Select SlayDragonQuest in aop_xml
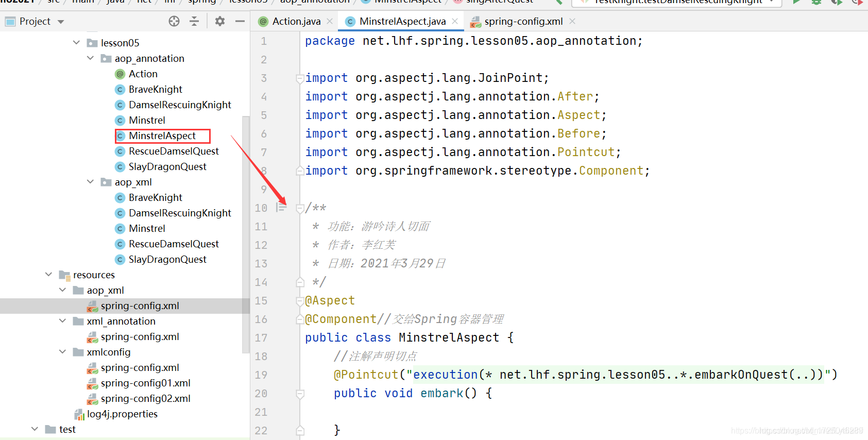The height and width of the screenshot is (440, 868). [x=167, y=259]
